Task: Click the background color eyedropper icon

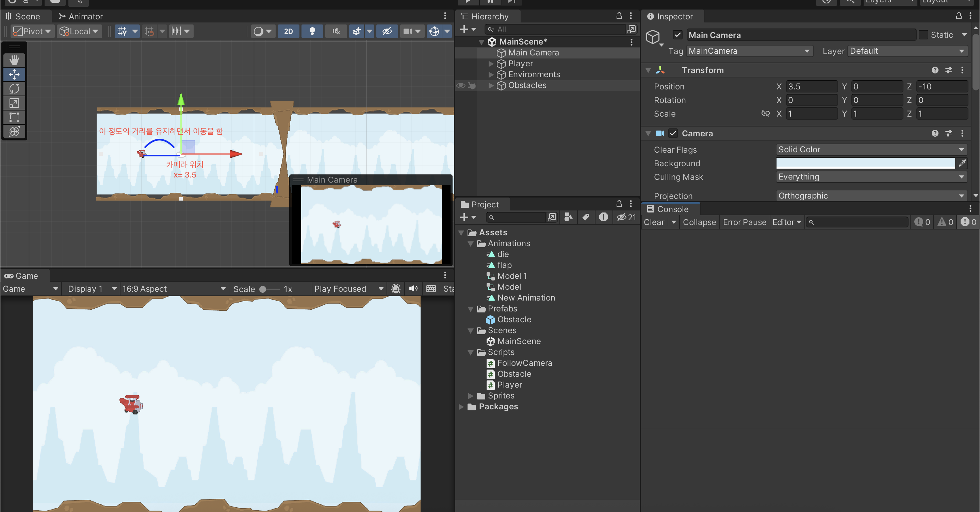Action: (x=962, y=164)
